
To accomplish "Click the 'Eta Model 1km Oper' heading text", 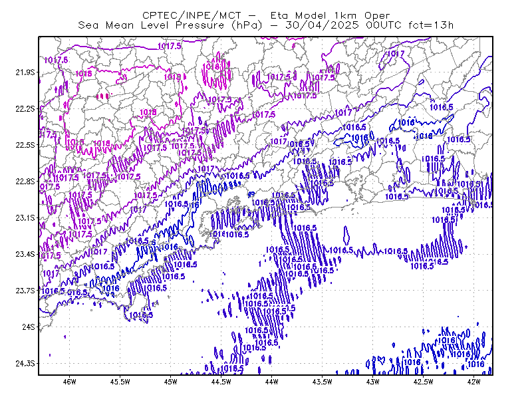I will point(330,15).
